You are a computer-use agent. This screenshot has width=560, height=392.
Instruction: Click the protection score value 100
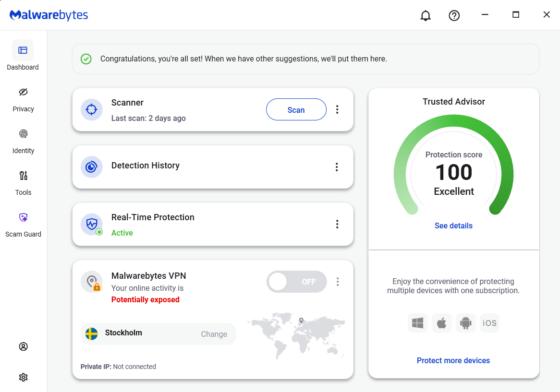(453, 172)
